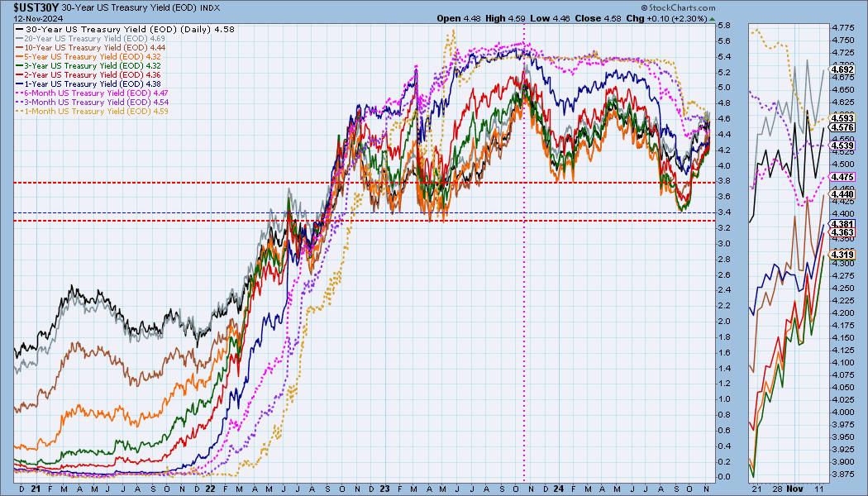Click the 5.8 label on main y-axis
Viewport: 868px width, 496px height.
[x=723, y=26]
